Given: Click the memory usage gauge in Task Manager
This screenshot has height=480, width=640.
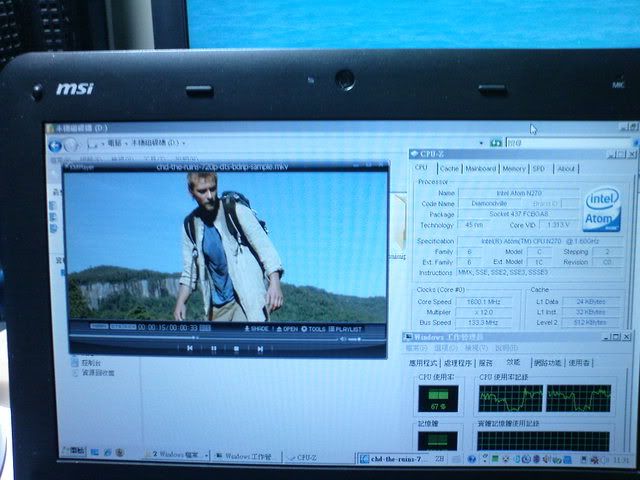Looking at the screenshot, I should (438, 441).
